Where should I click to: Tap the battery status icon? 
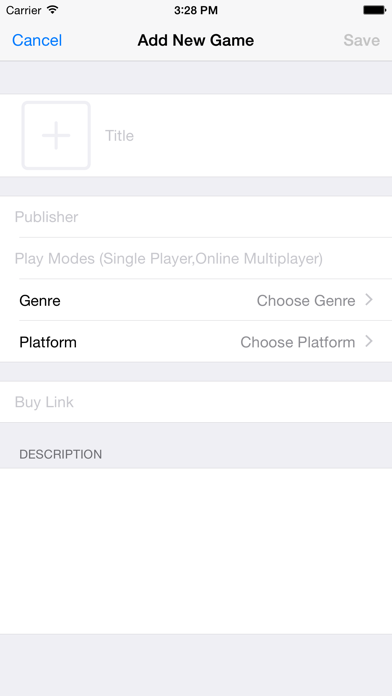(x=375, y=10)
